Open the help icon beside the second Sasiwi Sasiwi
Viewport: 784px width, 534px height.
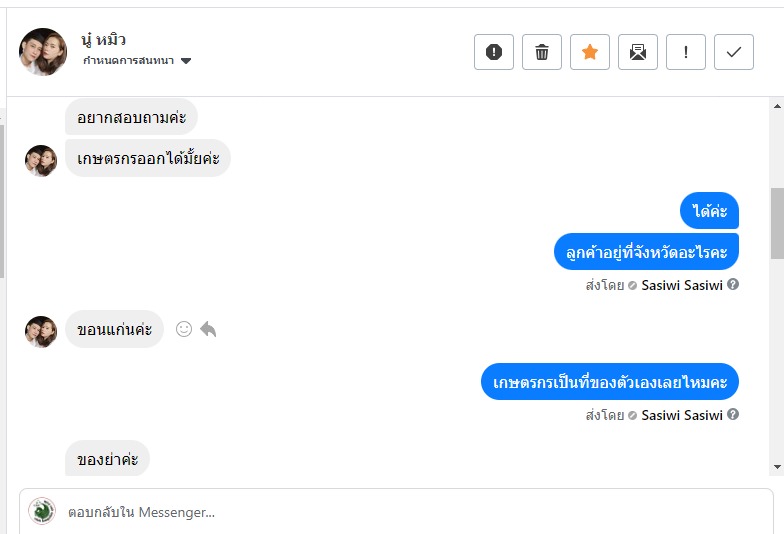[x=733, y=414]
